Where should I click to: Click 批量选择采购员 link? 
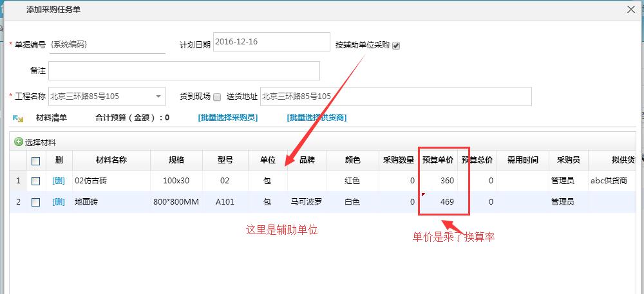tap(227, 118)
